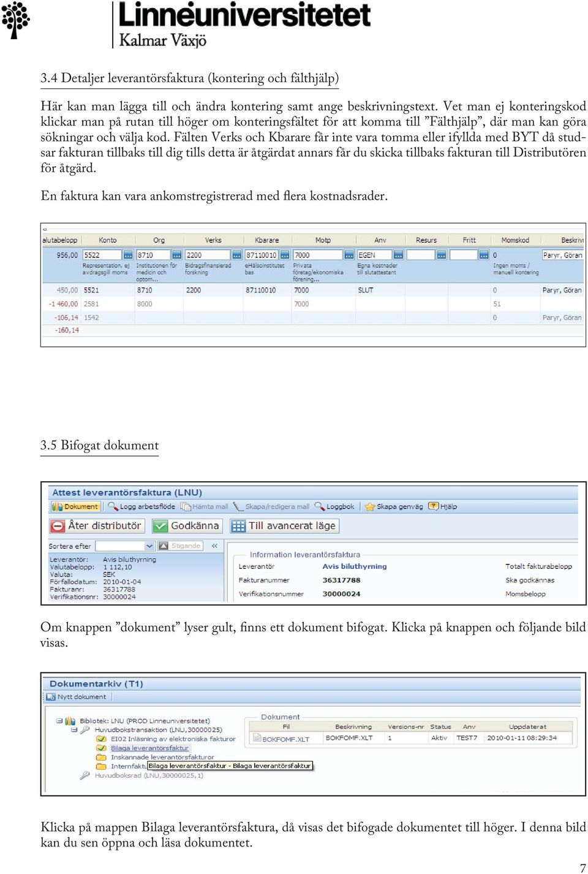The height and width of the screenshot is (874, 588).
Task: Click the supplier name Avis biluthyrning in Information
Action: [355, 566]
